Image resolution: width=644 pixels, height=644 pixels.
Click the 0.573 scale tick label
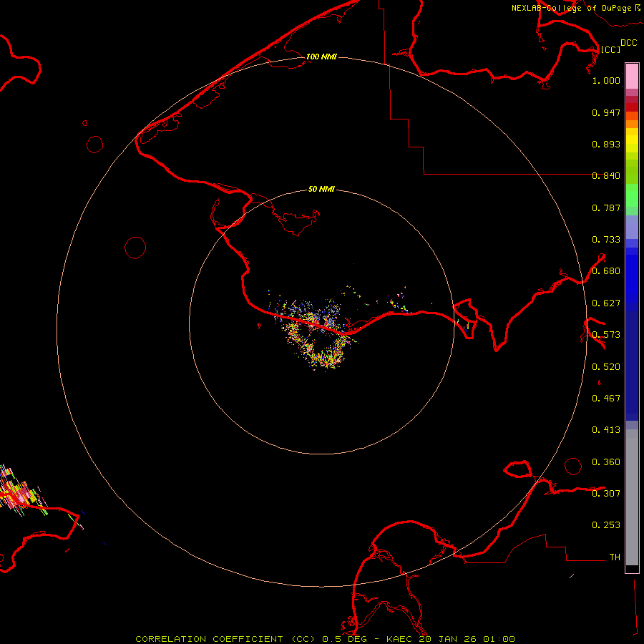point(606,335)
